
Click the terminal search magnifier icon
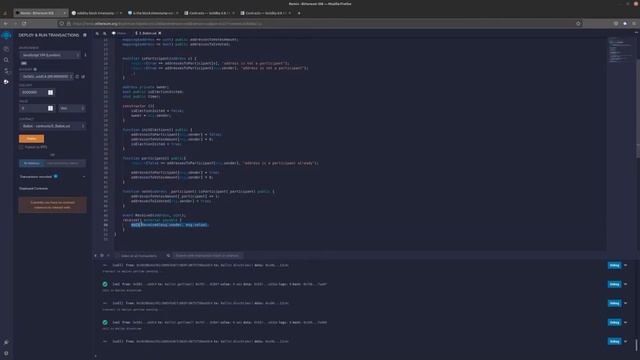(x=168, y=256)
